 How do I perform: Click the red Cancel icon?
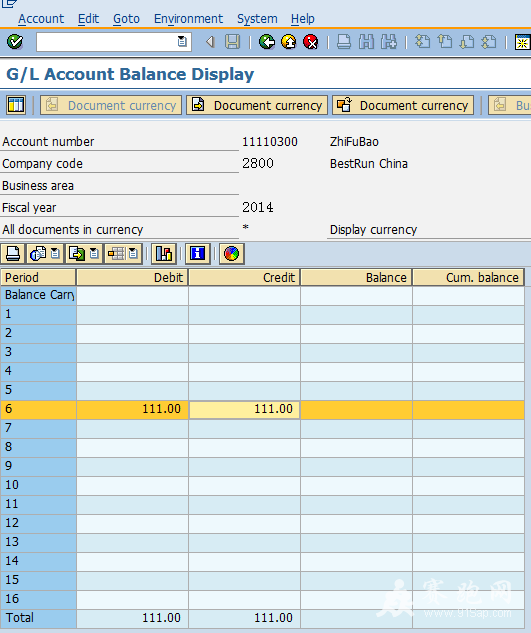(311, 42)
